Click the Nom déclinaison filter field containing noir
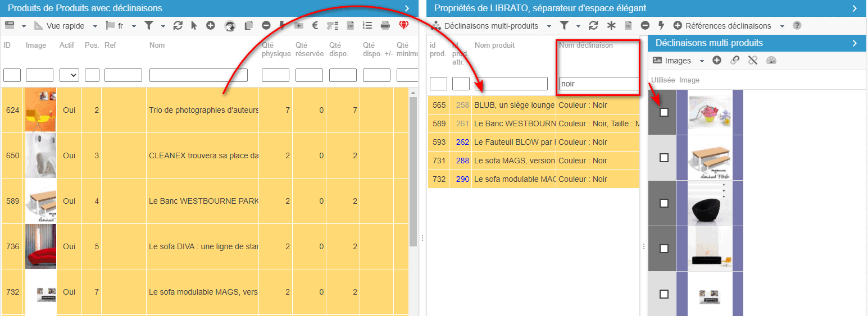868x316 pixels. [x=598, y=84]
